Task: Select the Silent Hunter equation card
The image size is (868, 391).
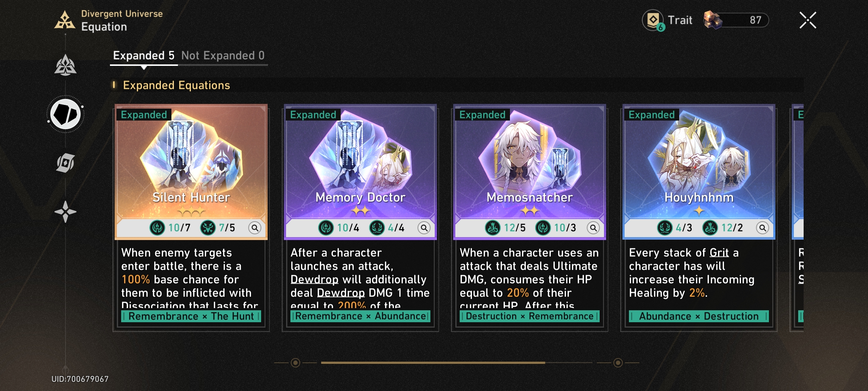Action: click(x=191, y=217)
